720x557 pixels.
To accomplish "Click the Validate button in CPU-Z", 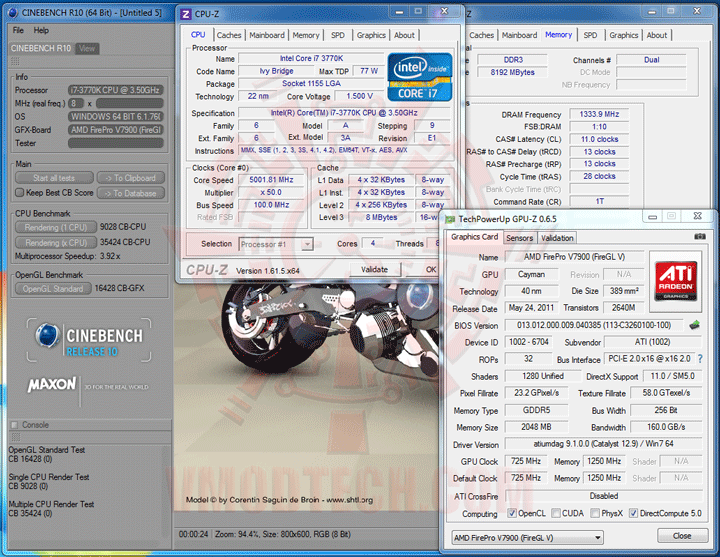I will click(374, 270).
